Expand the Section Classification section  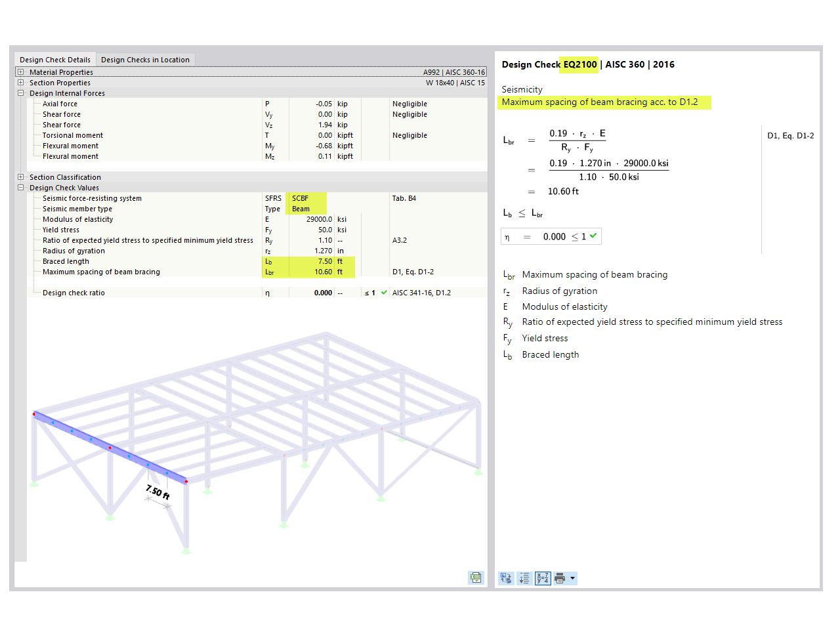22,177
